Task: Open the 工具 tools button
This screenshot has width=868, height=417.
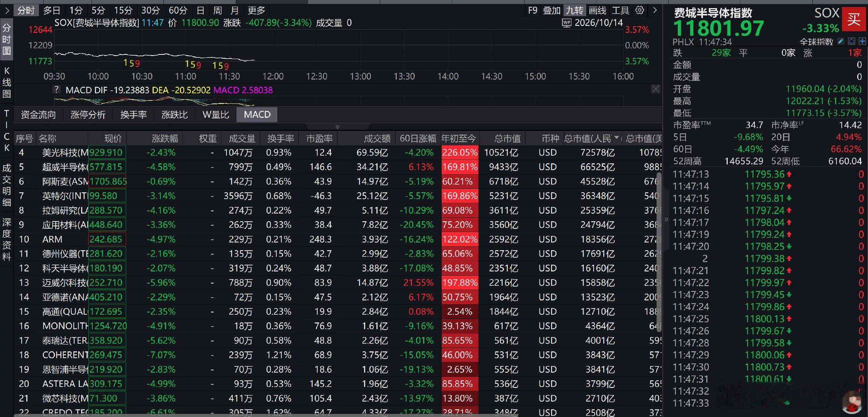Action: pos(621,10)
